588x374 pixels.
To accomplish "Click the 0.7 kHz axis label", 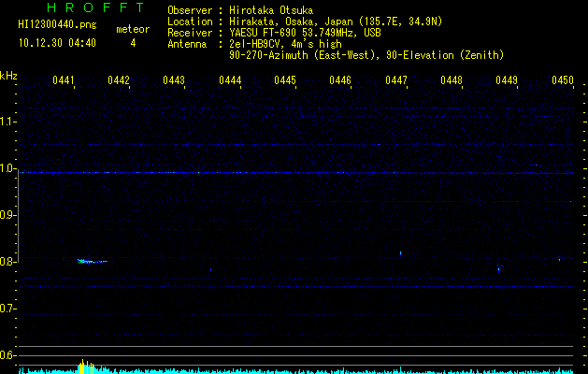I will tap(7, 309).
